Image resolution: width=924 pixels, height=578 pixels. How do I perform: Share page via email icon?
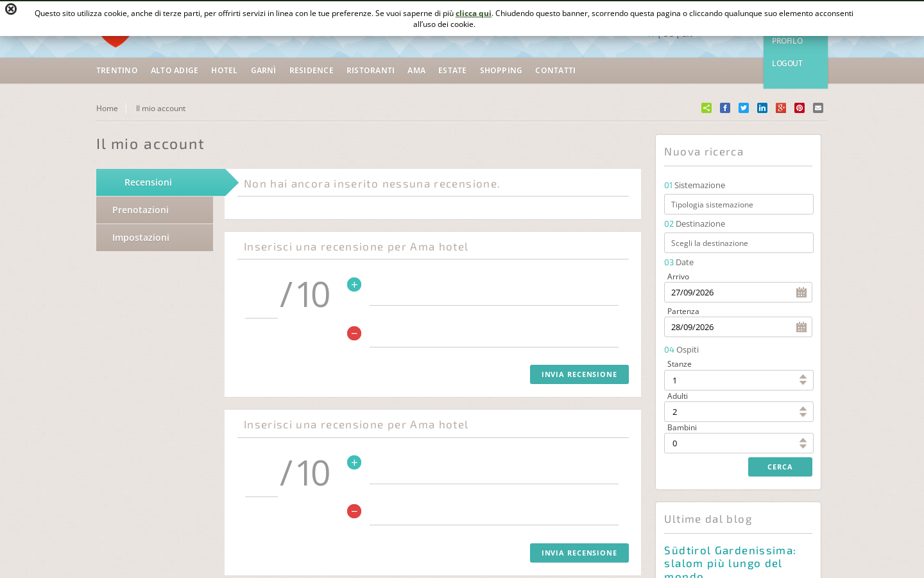[x=818, y=108]
